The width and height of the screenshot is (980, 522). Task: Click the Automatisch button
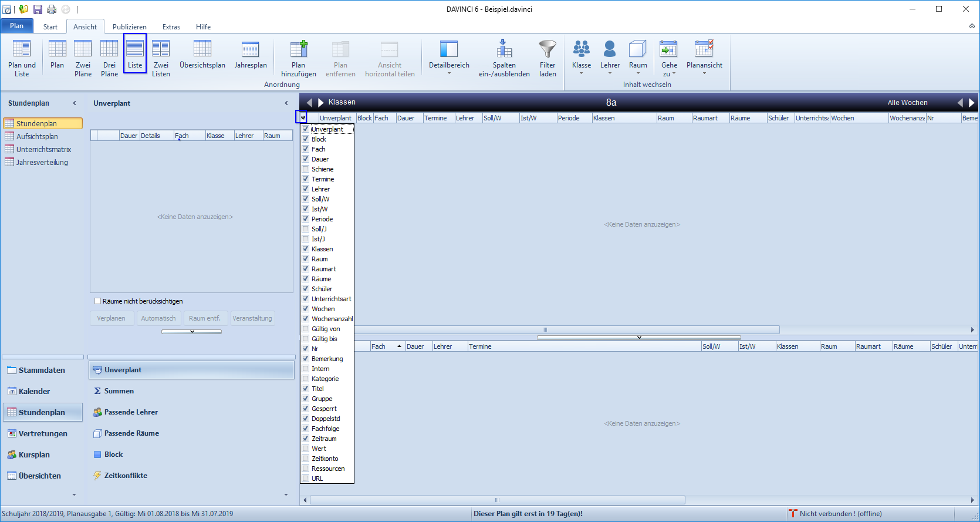[158, 318]
